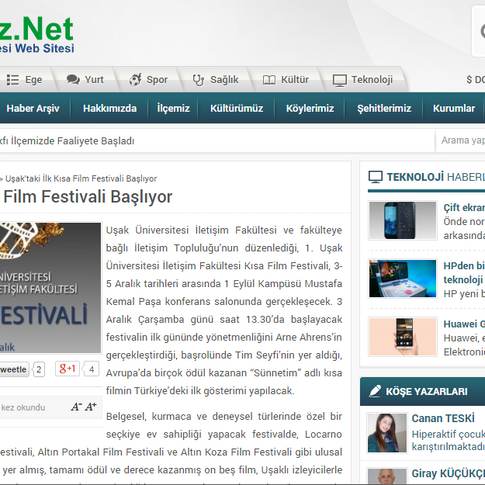The width and height of the screenshot is (485, 485).
Task: Open the İlçemiz menu item
Action: (x=173, y=108)
